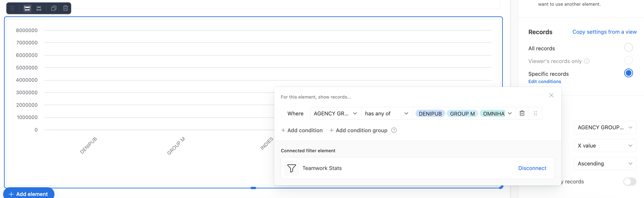Set element to full width layout
This screenshot has height=198, width=644.
click(27, 8)
